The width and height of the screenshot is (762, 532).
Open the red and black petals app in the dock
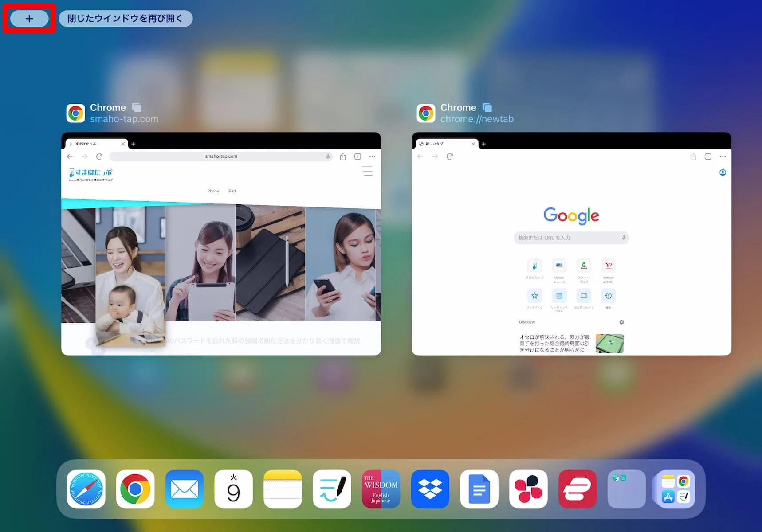[528, 489]
